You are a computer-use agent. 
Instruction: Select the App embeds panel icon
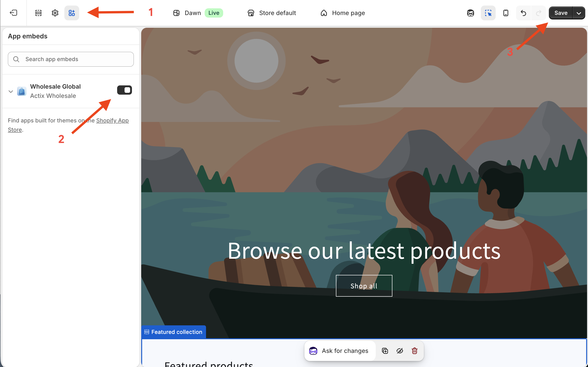pos(72,13)
